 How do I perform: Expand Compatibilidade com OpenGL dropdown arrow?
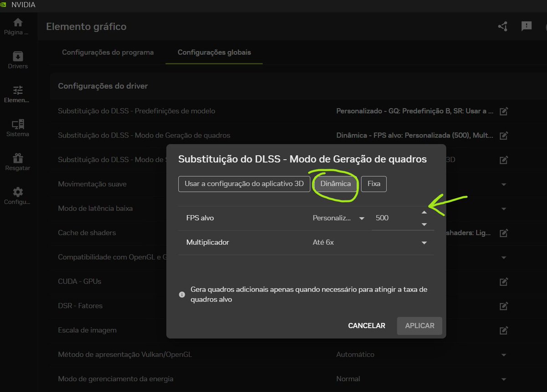pyautogui.click(x=504, y=258)
